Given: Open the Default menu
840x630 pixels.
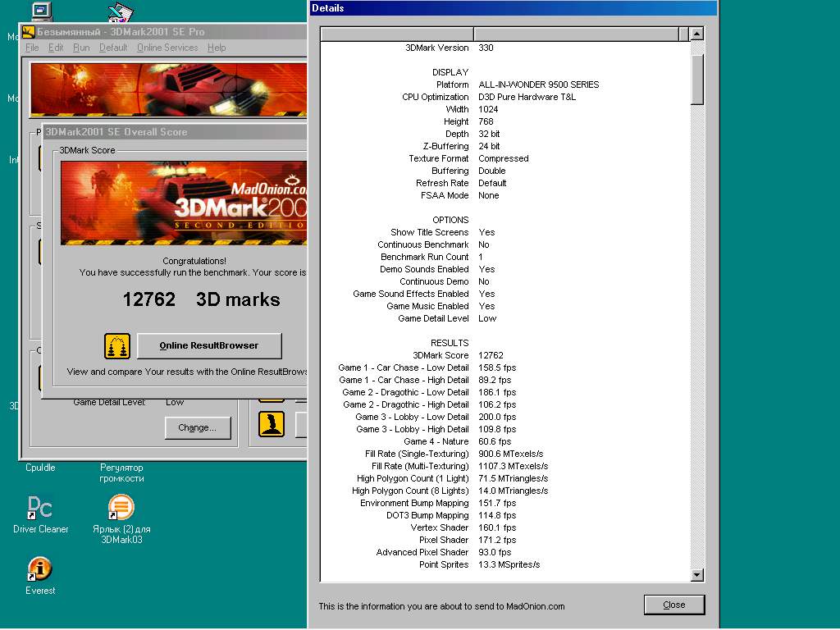Looking at the screenshot, I should pos(113,48).
